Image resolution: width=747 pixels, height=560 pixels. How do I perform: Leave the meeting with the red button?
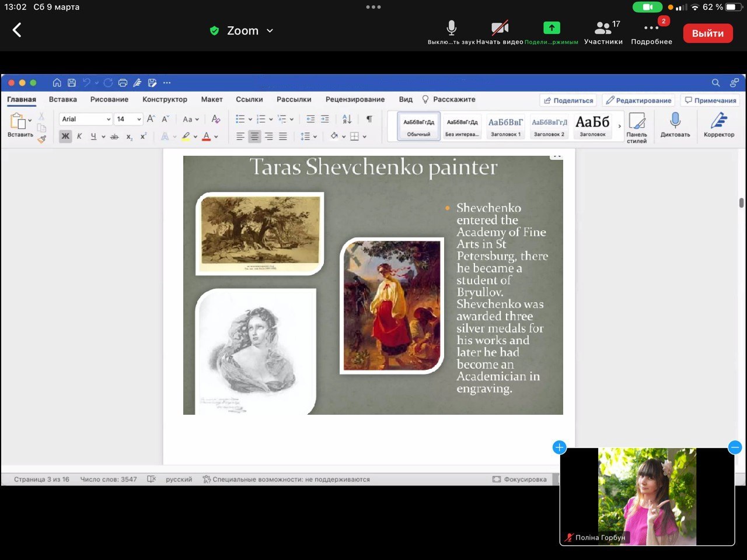pos(708,33)
